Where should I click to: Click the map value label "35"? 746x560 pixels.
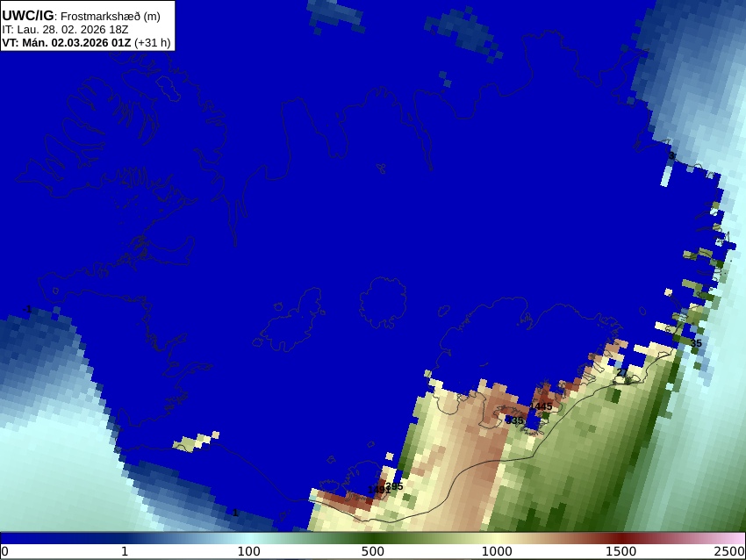point(696,343)
